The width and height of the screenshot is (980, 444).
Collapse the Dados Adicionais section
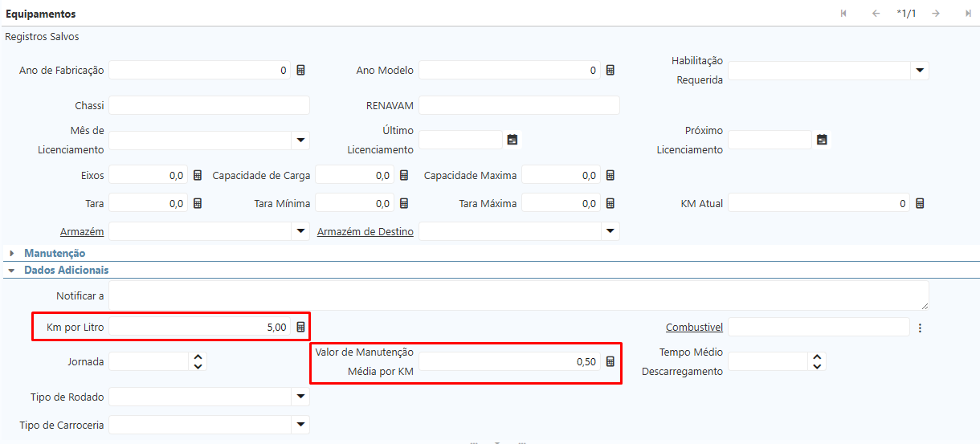(66, 271)
